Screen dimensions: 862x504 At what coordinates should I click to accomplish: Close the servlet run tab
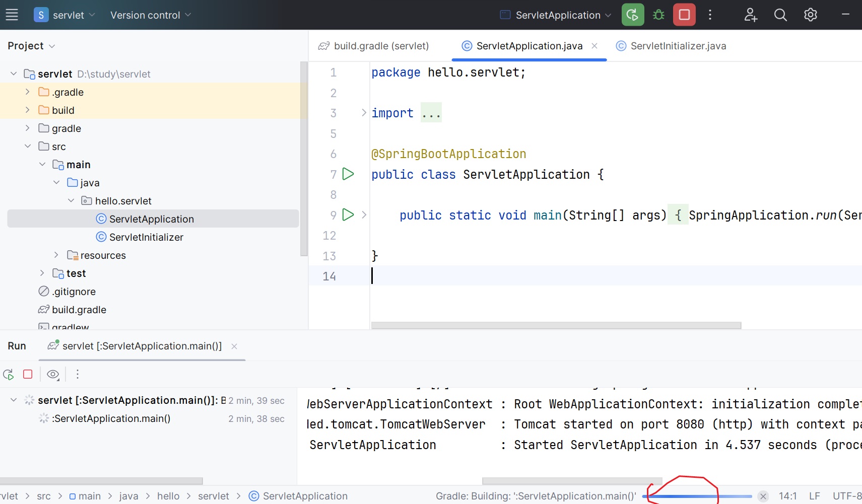pyautogui.click(x=234, y=346)
